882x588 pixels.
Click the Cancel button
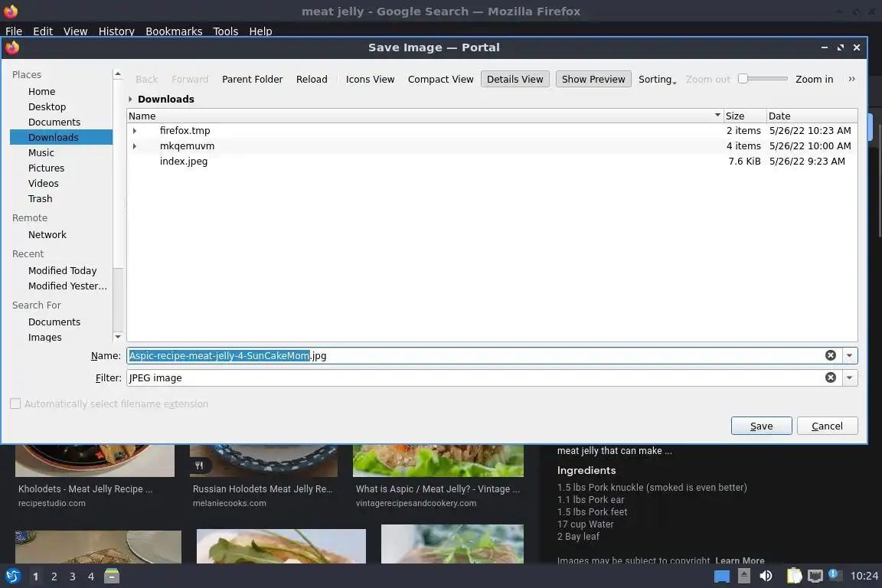pyautogui.click(x=827, y=426)
